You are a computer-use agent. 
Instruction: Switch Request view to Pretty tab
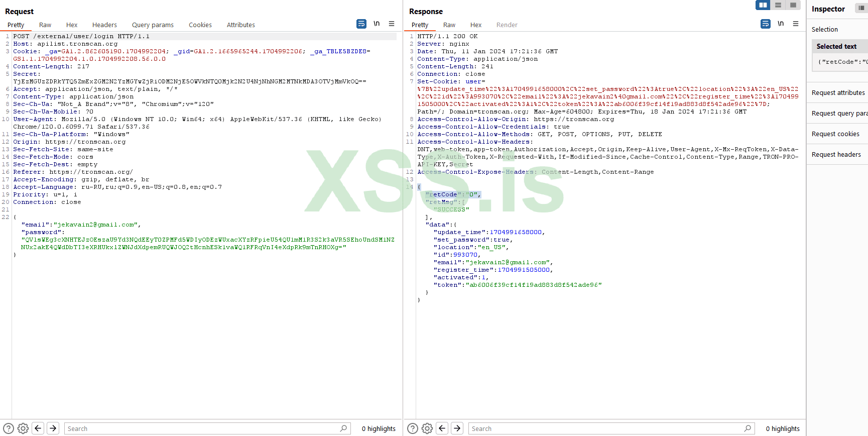point(16,25)
